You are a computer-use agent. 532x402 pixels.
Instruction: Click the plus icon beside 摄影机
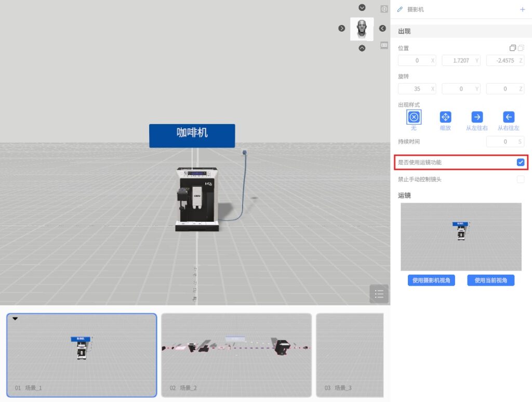pyautogui.click(x=522, y=9)
